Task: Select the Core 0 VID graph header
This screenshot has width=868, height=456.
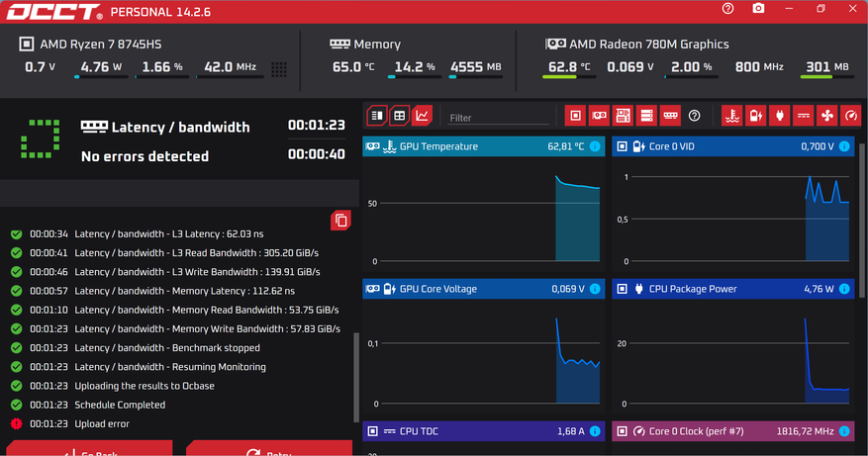Action: [x=733, y=146]
